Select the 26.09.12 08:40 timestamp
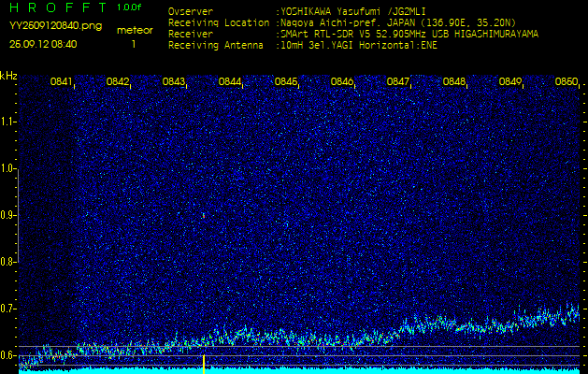 point(43,44)
